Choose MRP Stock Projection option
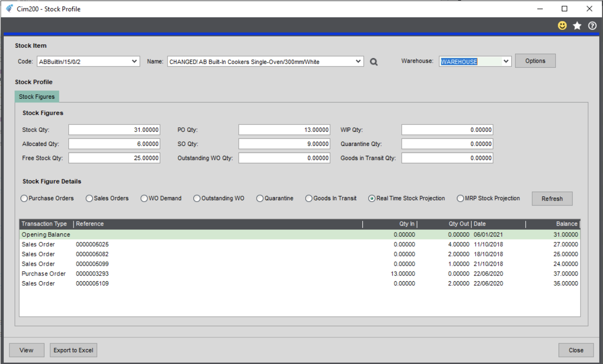603x364 pixels. pyautogui.click(x=460, y=198)
